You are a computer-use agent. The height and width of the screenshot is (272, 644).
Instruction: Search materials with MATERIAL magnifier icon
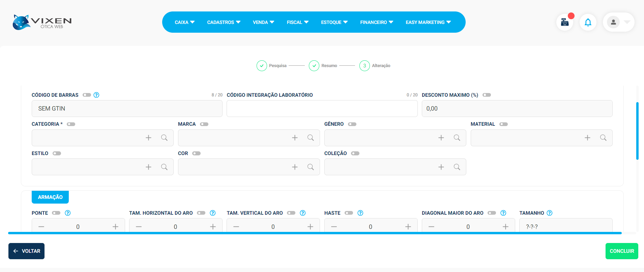pyautogui.click(x=603, y=138)
